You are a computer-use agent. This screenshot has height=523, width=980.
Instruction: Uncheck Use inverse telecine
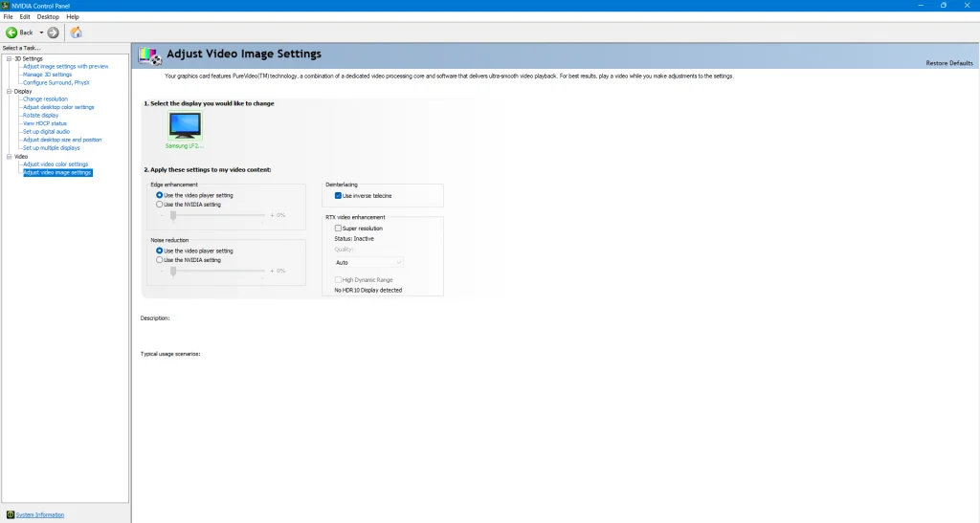[x=338, y=195]
